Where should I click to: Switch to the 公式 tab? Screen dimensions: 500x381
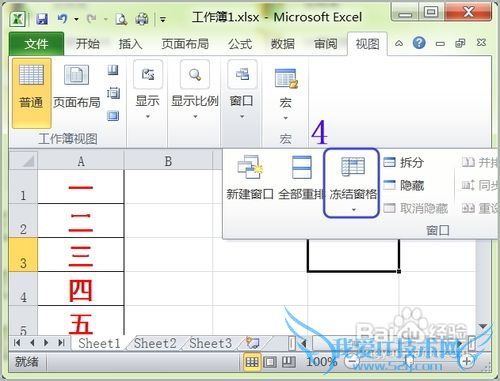click(240, 44)
